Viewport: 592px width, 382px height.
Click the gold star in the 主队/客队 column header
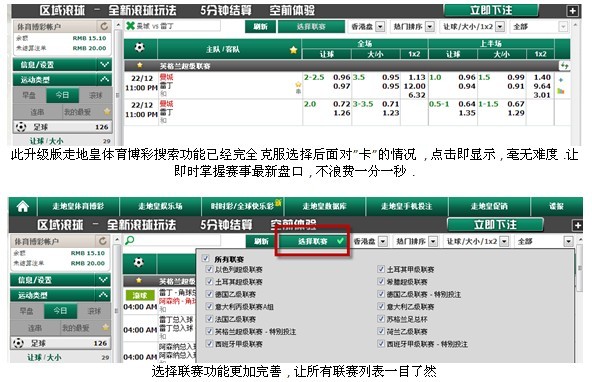pyautogui.click(x=293, y=50)
